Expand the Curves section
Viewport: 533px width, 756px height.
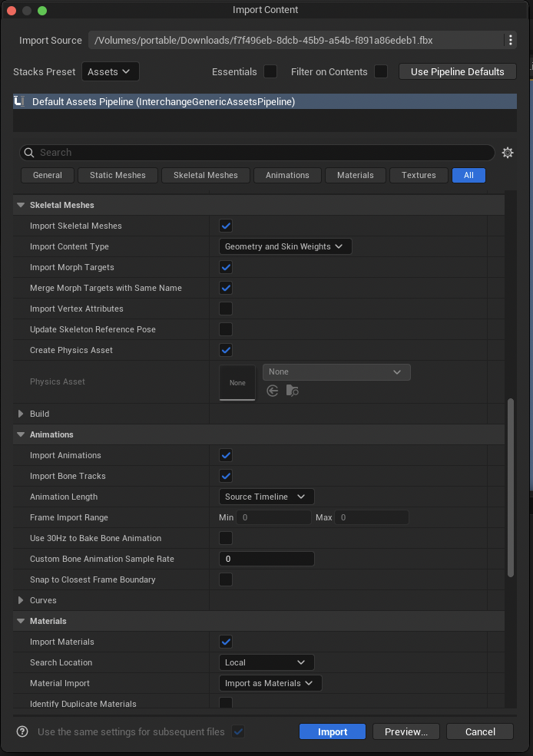pos(21,600)
